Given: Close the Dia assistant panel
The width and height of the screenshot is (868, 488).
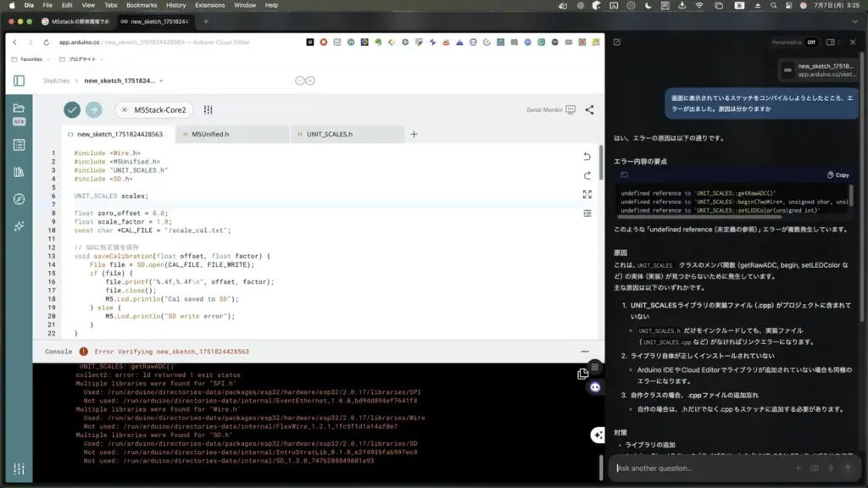Looking at the screenshot, I should click(x=853, y=42).
